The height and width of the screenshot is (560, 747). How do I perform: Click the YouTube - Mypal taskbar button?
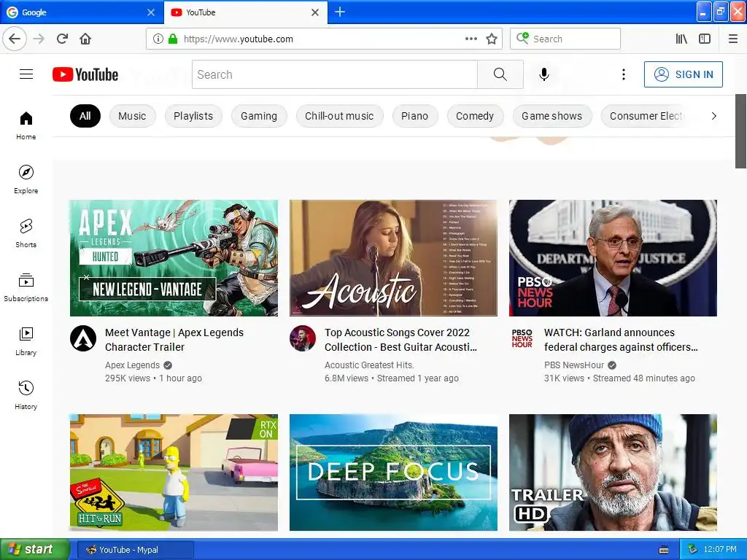[x=135, y=550]
